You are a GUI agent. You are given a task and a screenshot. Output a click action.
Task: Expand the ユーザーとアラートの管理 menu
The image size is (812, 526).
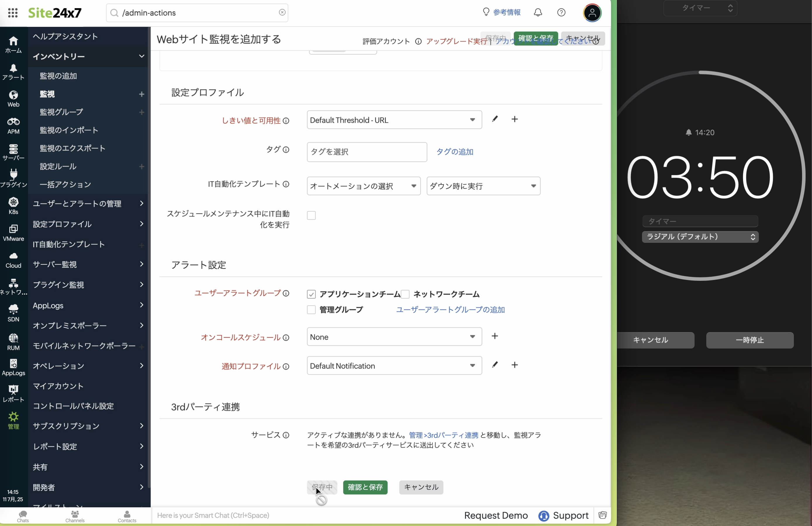click(88, 204)
